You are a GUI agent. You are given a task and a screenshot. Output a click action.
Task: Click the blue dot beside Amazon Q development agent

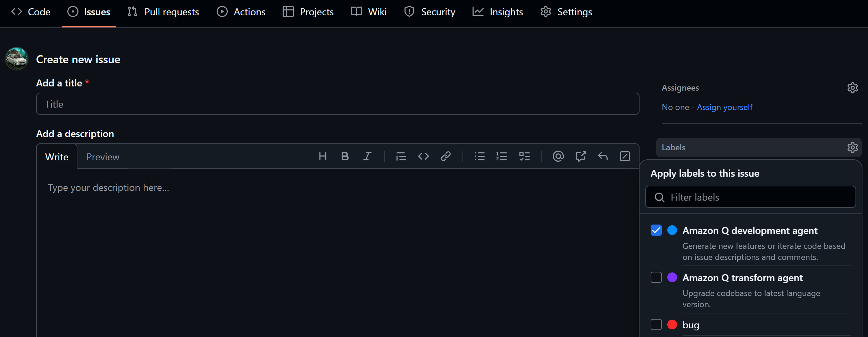tap(672, 230)
